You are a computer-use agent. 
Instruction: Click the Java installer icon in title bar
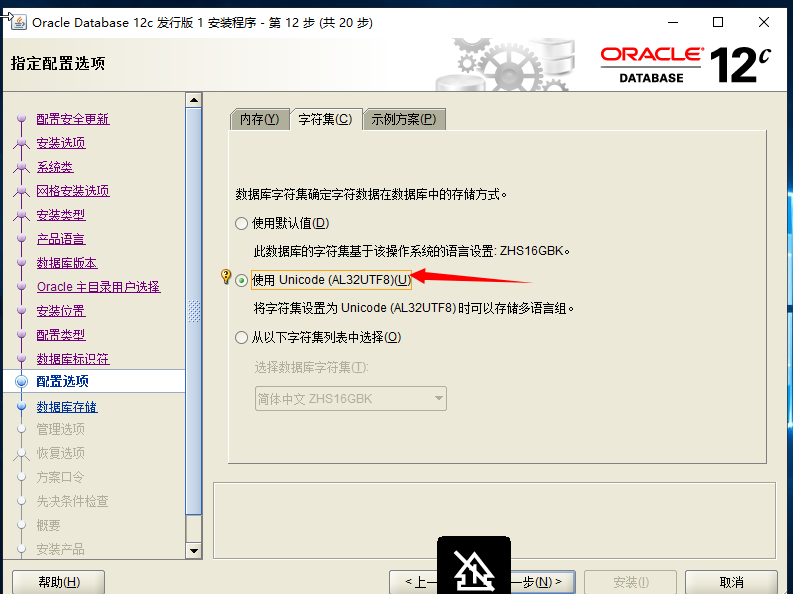click(19, 23)
